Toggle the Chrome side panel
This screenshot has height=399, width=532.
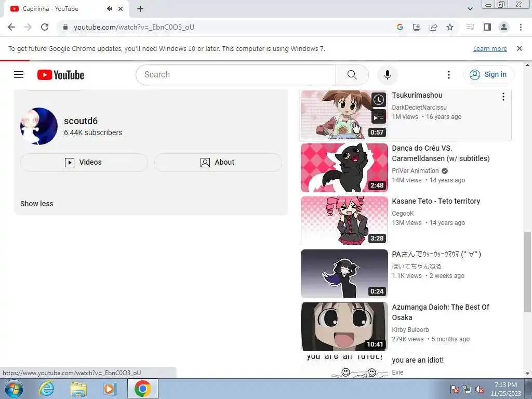(x=487, y=27)
